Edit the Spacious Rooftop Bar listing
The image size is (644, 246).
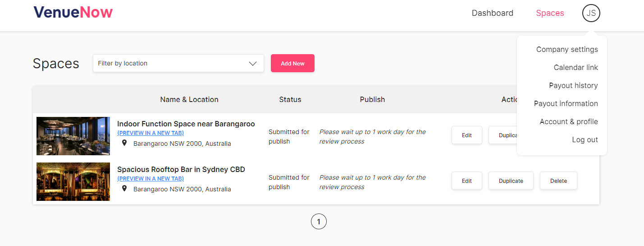tap(467, 181)
